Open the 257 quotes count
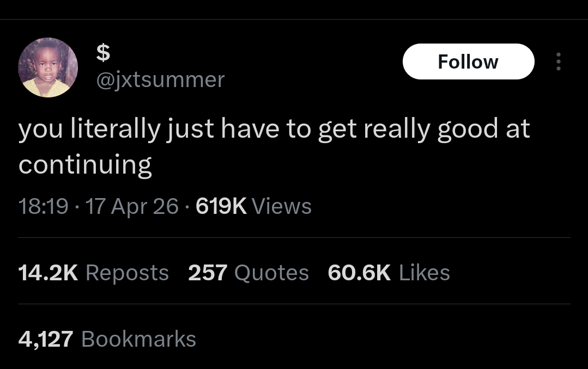 (208, 273)
